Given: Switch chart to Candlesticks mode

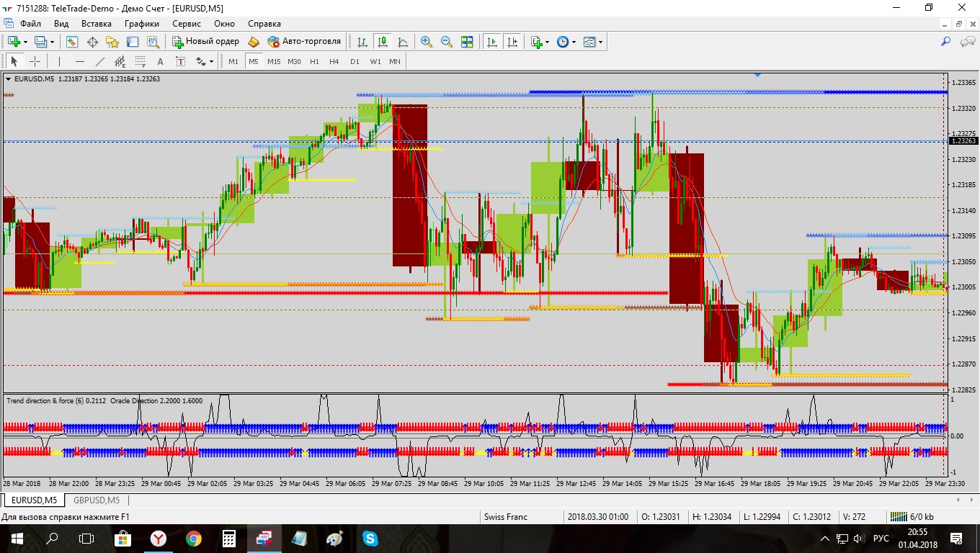Looking at the screenshot, I should coord(382,42).
